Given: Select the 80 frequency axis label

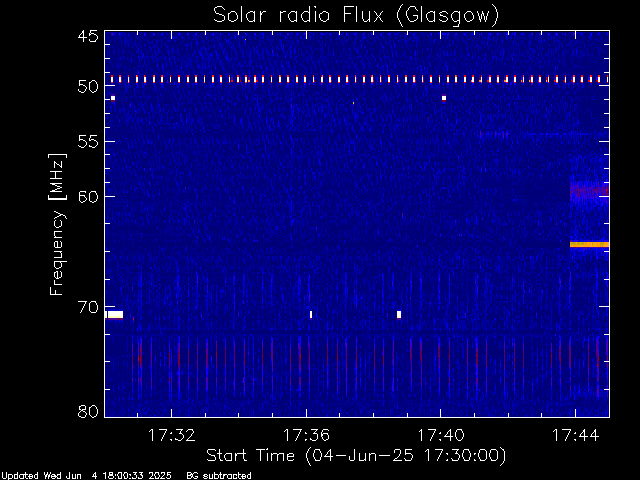Looking at the screenshot, I should [88, 411].
